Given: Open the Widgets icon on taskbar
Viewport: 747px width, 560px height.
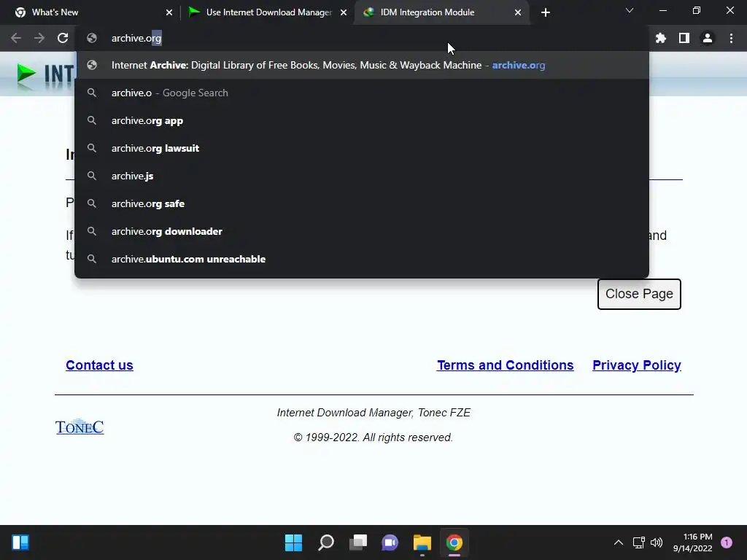Looking at the screenshot, I should [20, 542].
